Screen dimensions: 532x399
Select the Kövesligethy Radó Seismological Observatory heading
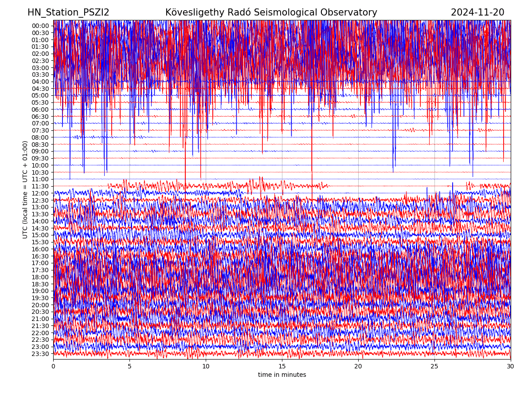(x=271, y=12)
